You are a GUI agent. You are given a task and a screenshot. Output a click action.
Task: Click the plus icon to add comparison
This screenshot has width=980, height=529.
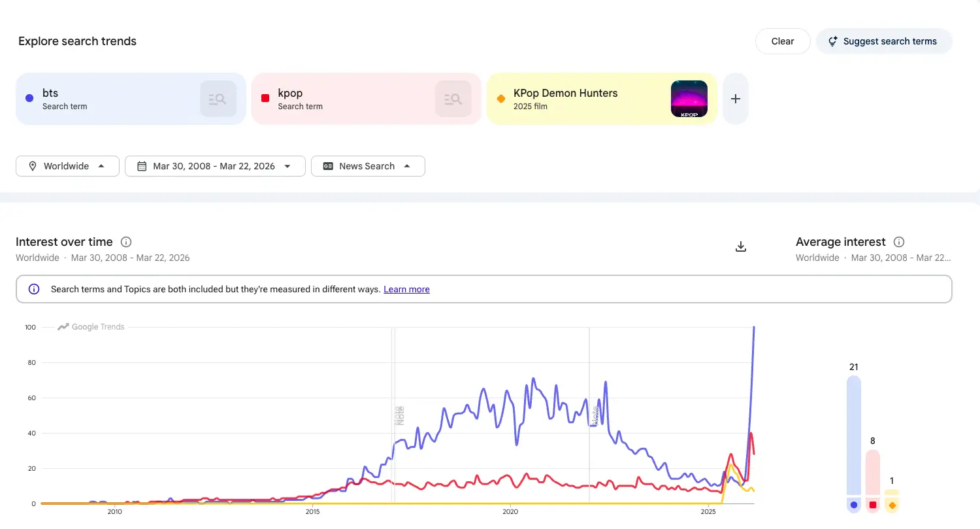[x=735, y=99]
